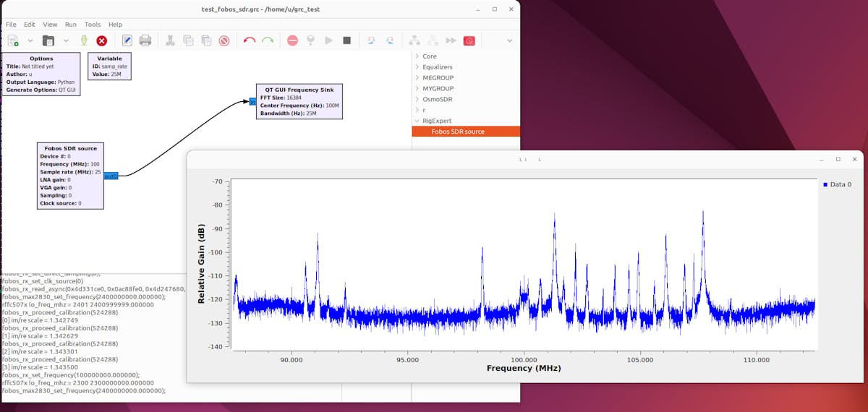Image resolution: width=868 pixels, height=412 pixels.
Task: Open the File menu
Action: [11, 25]
